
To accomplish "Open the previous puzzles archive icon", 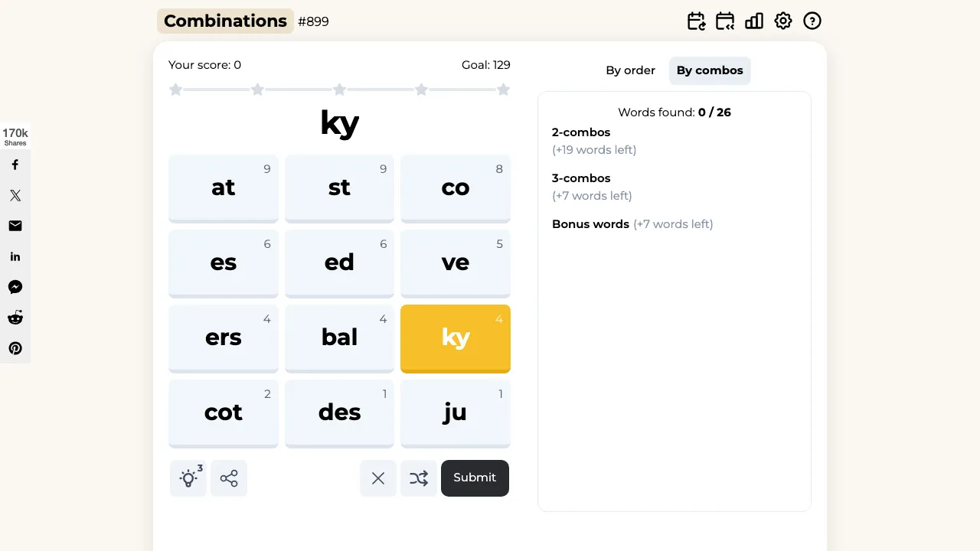I will (725, 21).
